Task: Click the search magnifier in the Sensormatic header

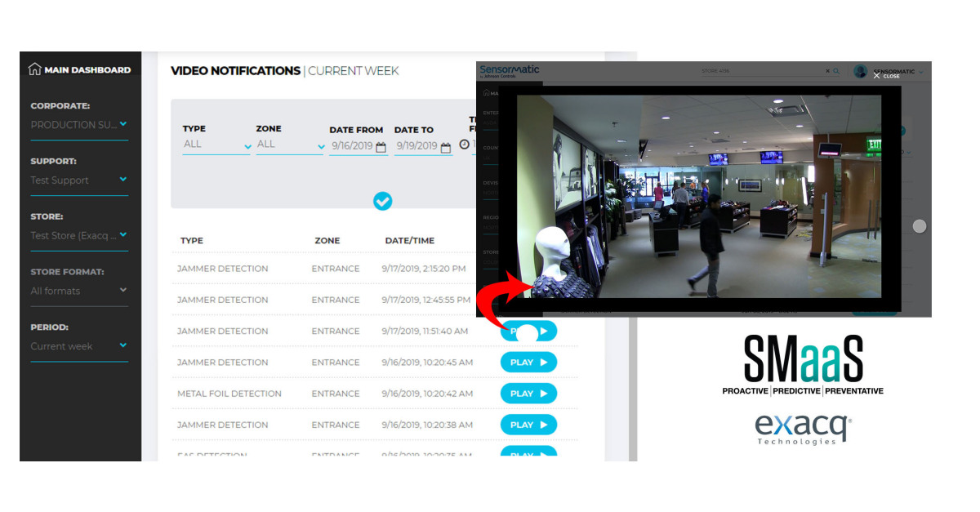Action: pyautogui.click(x=835, y=71)
